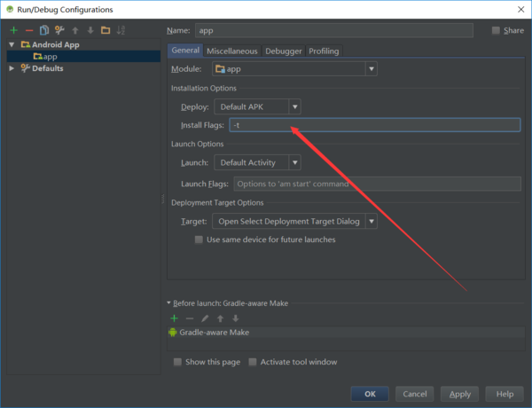532x408 pixels.
Task: Select the app configuration in the tree
Action: [83, 57]
